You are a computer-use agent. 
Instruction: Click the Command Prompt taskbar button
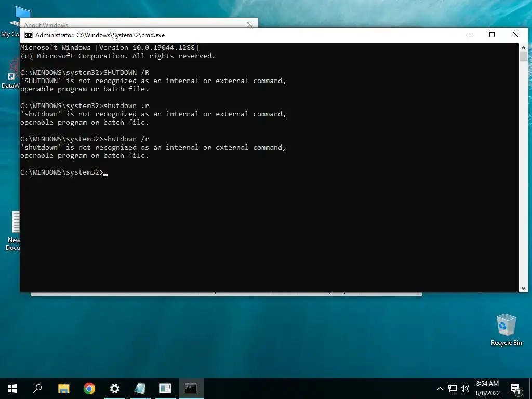tap(191, 389)
